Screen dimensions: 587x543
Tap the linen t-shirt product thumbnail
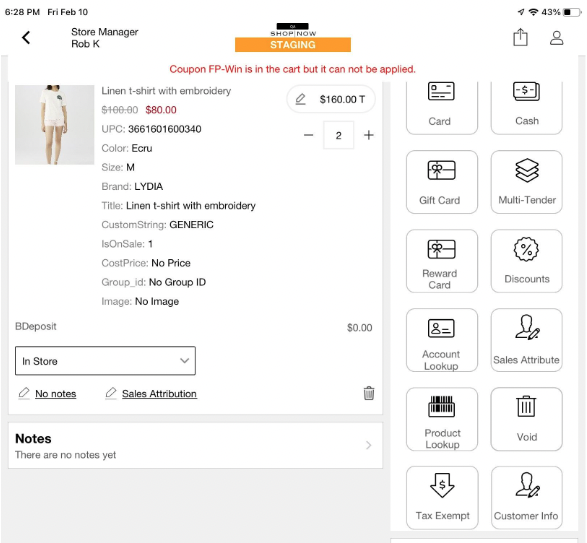click(55, 125)
